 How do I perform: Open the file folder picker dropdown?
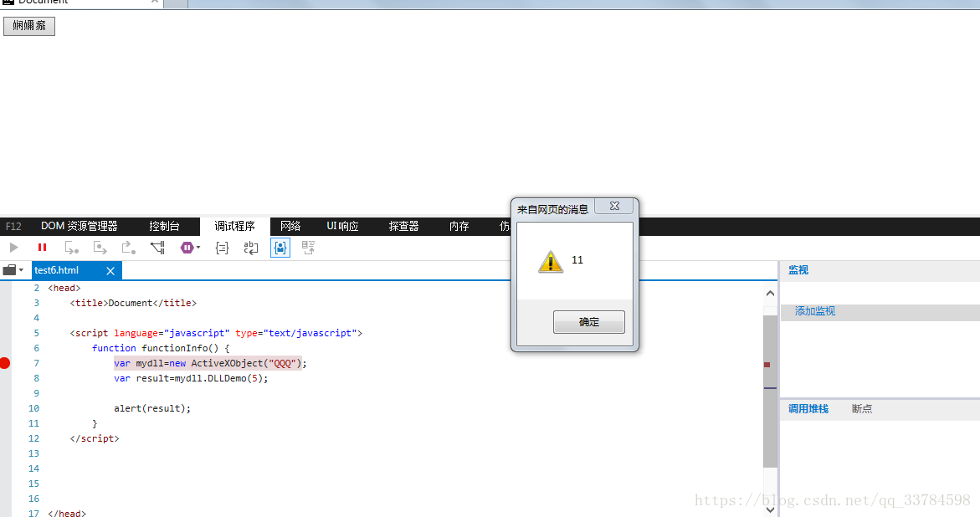coord(13,270)
